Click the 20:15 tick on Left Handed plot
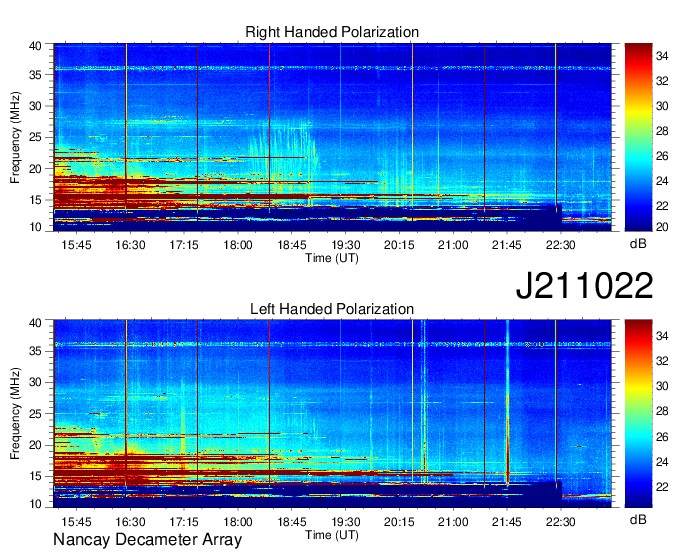 tap(399, 521)
